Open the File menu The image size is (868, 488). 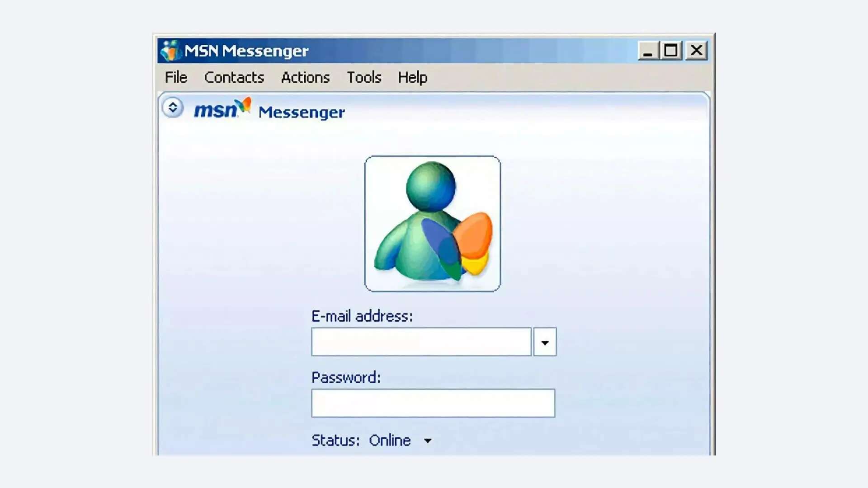176,77
